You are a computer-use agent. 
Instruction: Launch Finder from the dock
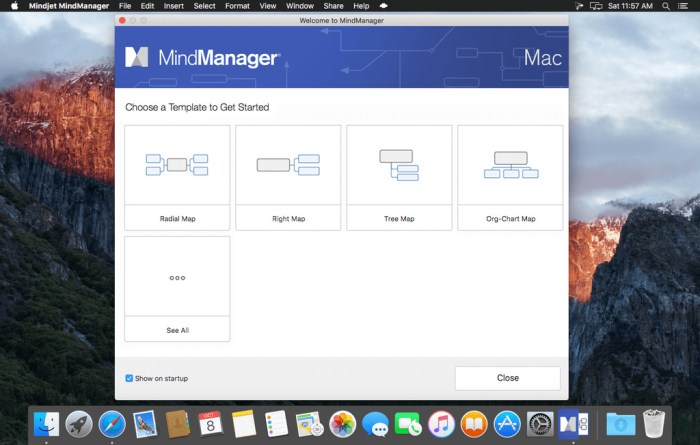tap(46, 423)
